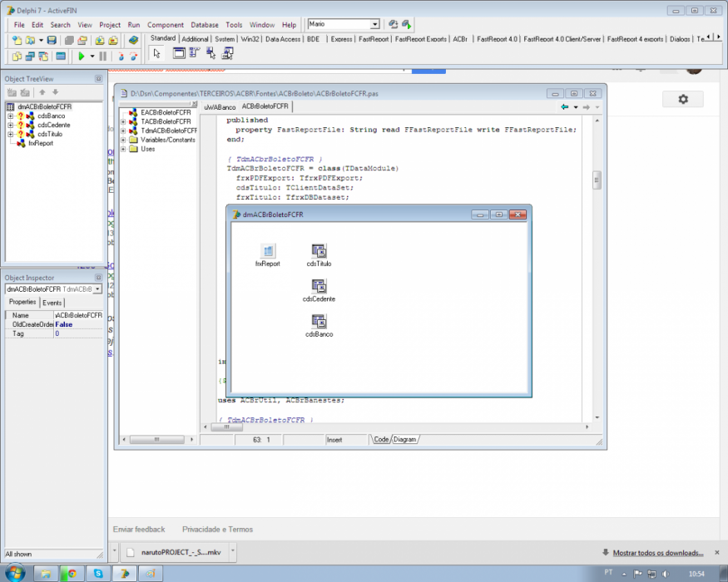
Task: Click the editor vertical scrollbar thumb
Action: click(x=597, y=180)
